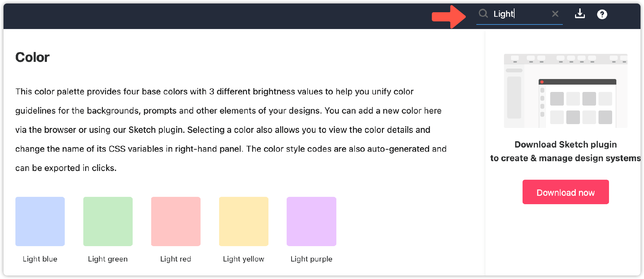Click the Color page heading
The width and height of the screenshot is (644, 279).
coord(33,57)
